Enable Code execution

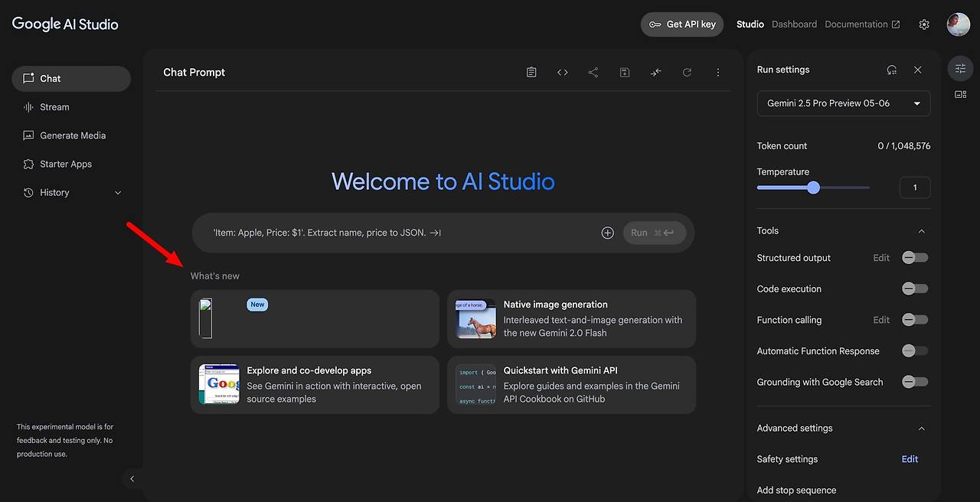pos(914,288)
